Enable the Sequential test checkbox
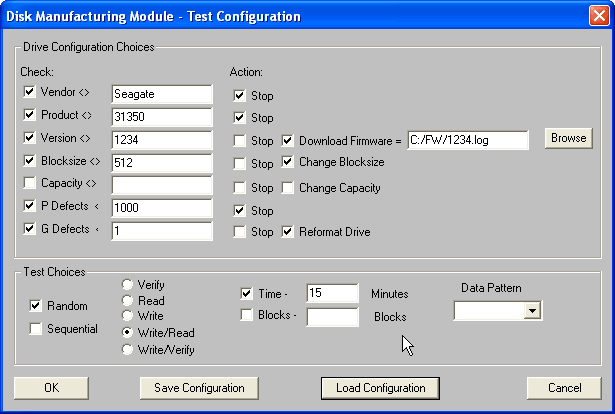Image resolution: width=615 pixels, height=414 pixels. pos(37,329)
